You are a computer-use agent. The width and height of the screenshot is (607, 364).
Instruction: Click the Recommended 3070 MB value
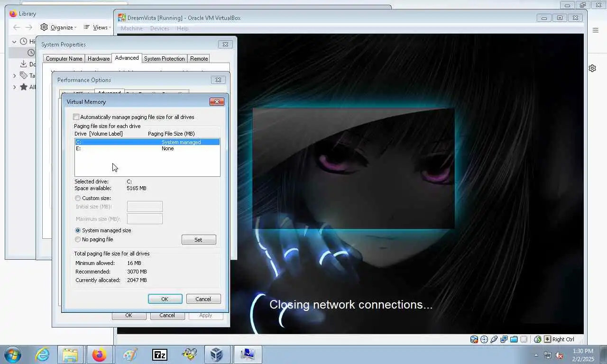tap(137, 272)
